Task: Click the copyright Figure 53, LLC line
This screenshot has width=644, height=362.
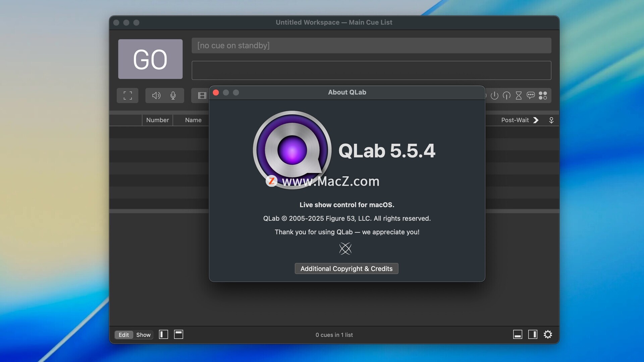Action: coord(347,219)
